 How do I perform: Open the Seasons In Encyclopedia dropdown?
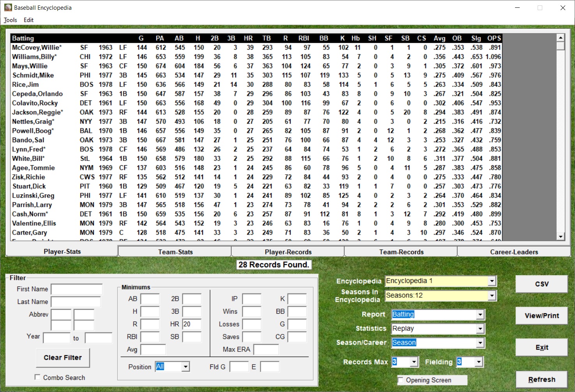tap(492, 296)
